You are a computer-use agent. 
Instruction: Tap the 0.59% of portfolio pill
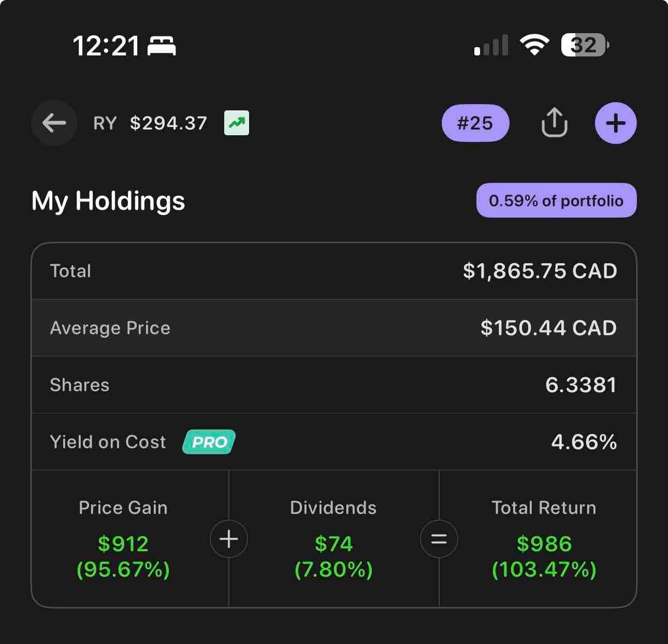(x=556, y=201)
